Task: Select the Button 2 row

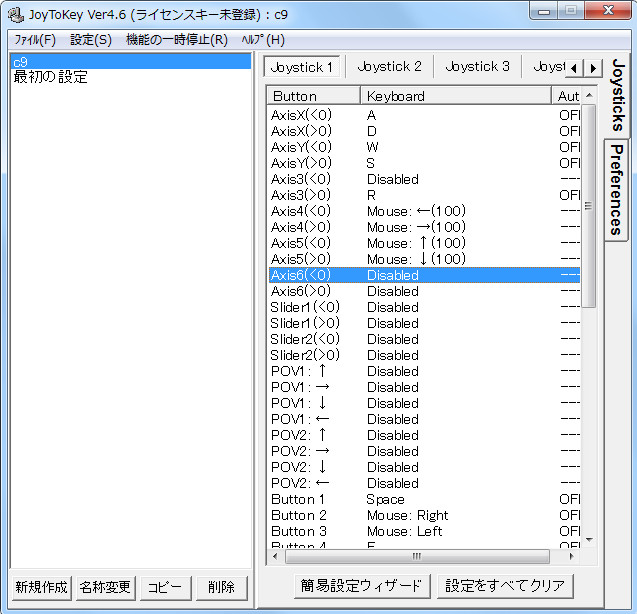Action: click(x=425, y=515)
